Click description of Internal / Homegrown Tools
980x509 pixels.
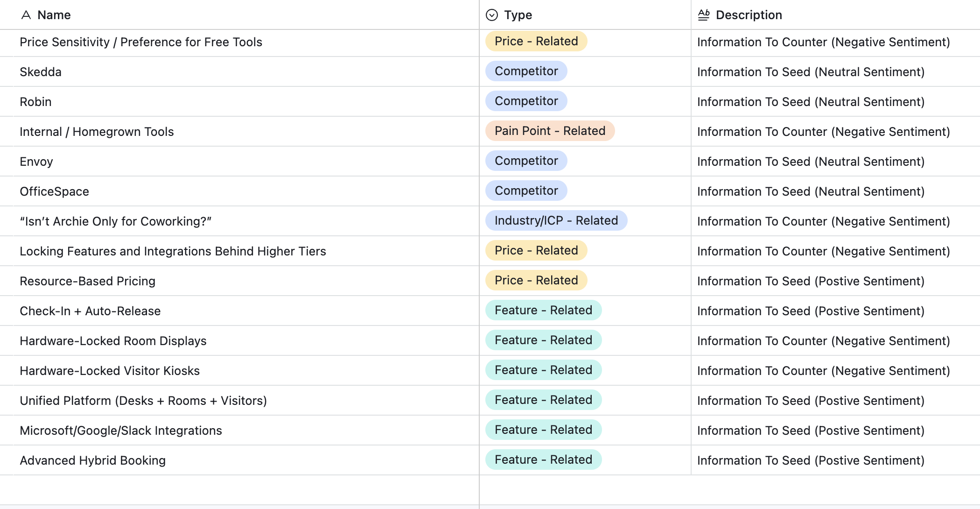(823, 132)
